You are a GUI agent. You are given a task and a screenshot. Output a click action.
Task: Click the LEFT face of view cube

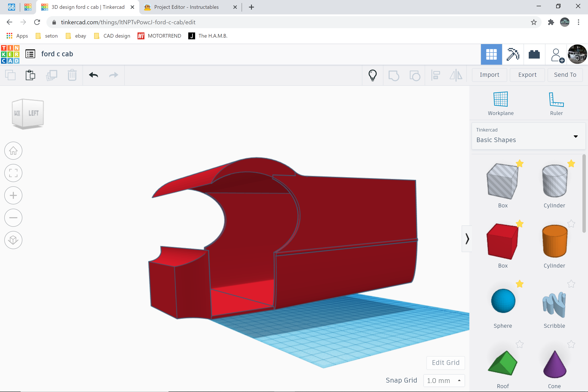tap(33, 113)
